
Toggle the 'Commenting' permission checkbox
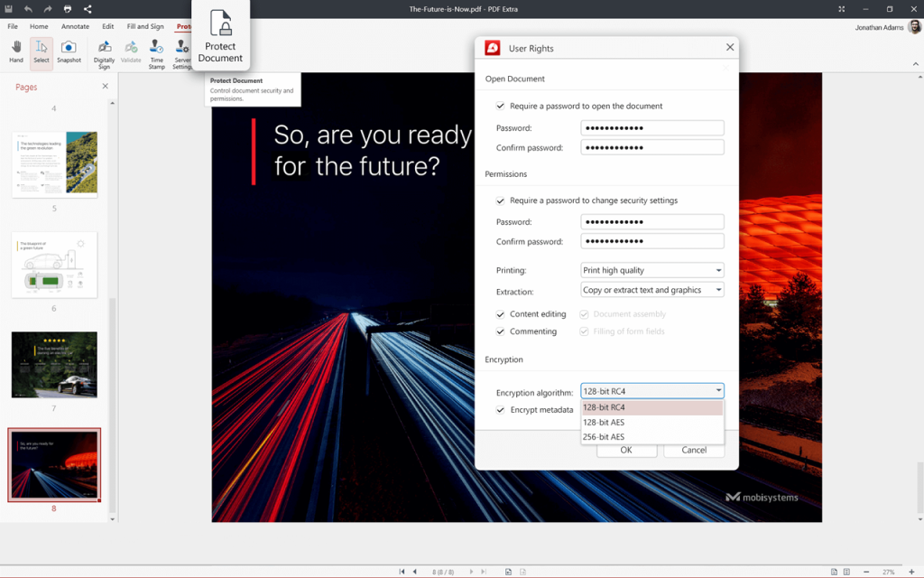coord(500,331)
